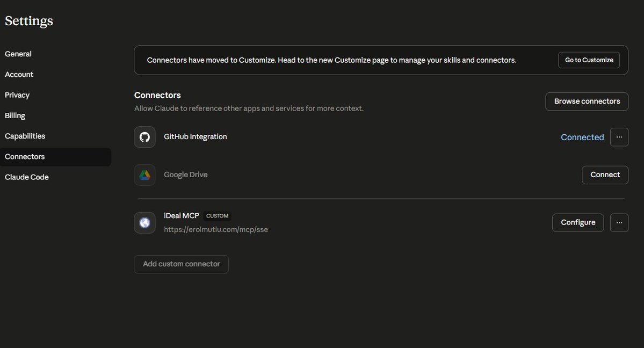Connect Google Drive
Screen dimensions: 644x348
tap(605, 175)
